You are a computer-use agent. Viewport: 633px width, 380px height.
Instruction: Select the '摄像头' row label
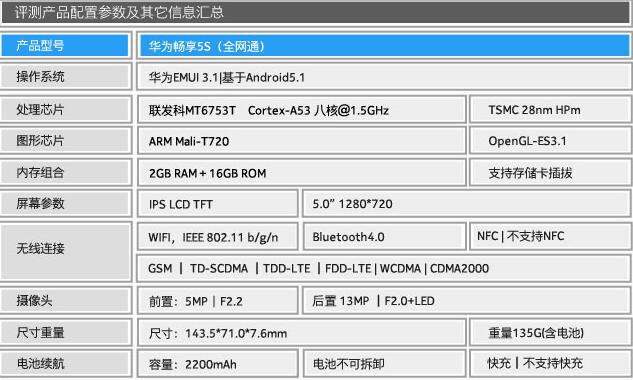[x=65, y=300]
